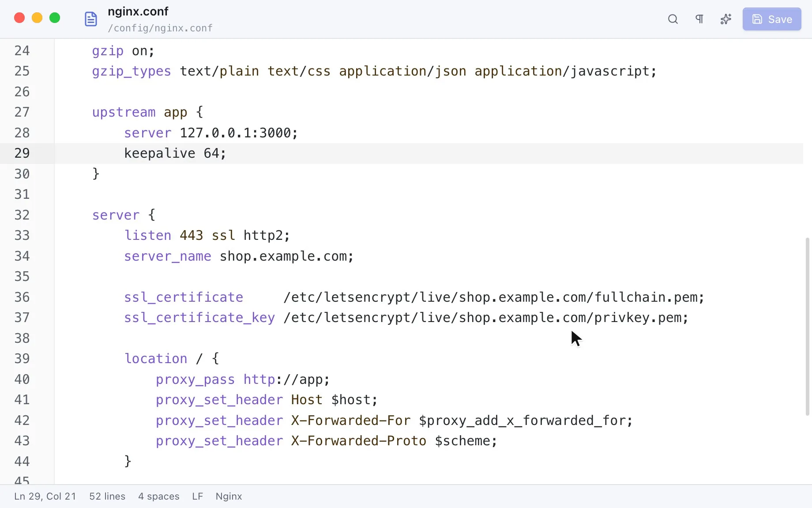Click 'server 127.0.0.1:3000;' text
The width and height of the screenshot is (812, 508).
click(x=211, y=133)
